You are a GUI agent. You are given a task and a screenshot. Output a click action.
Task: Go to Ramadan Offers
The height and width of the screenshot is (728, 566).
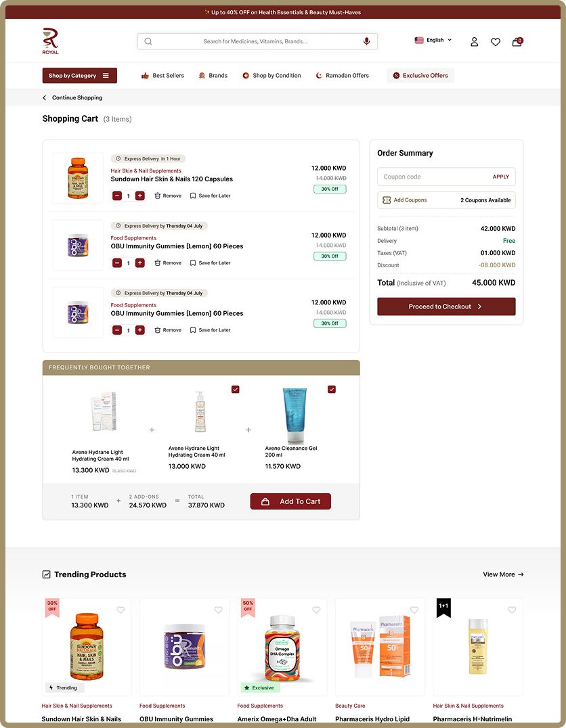[x=342, y=76]
